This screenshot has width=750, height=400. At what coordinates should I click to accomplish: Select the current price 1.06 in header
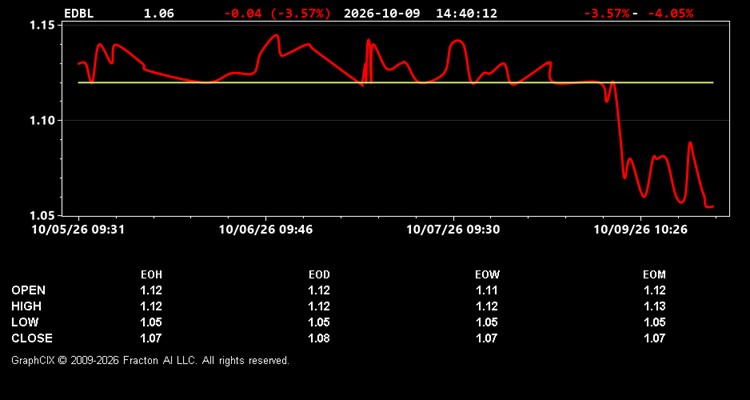click(159, 13)
